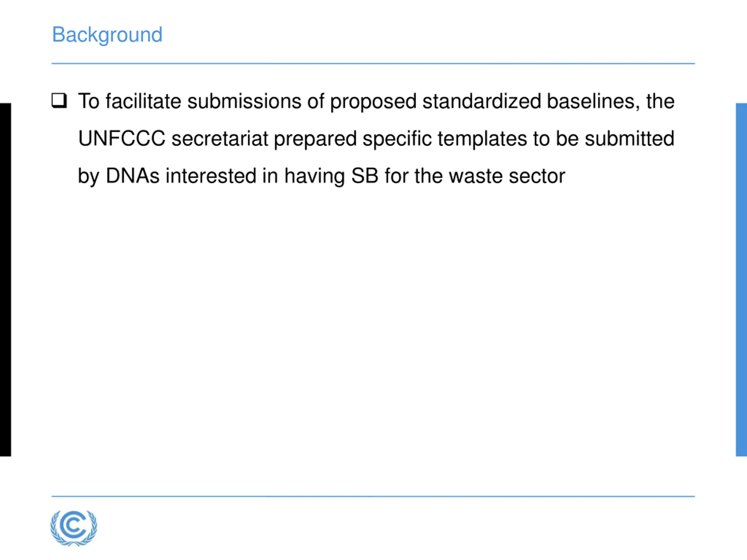Click the word "DNAs" in the paragraph
Viewport: 747px width, 560px height.
pyautogui.click(x=132, y=176)
